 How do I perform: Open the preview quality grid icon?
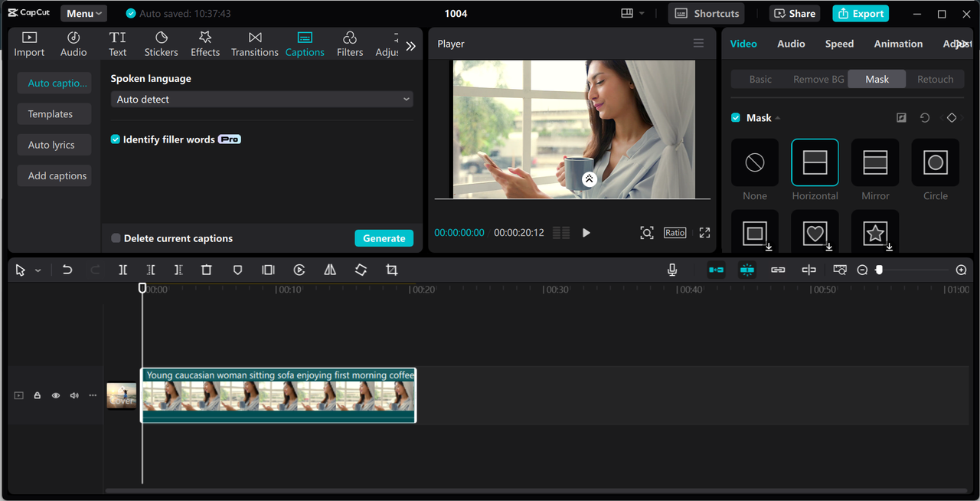click(561, 233)
